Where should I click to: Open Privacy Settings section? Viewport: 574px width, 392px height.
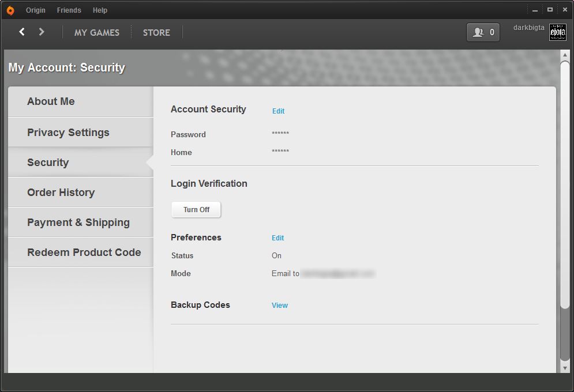click(68, 133)
